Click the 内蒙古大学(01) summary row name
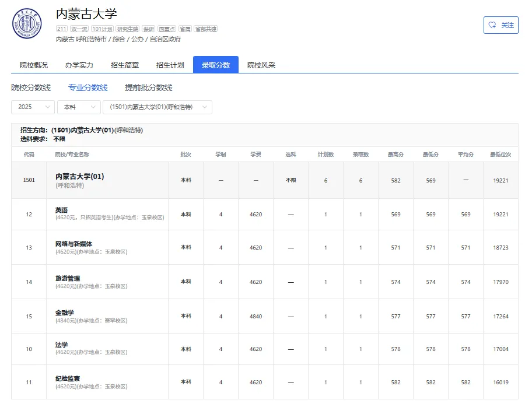Screen dimensions: 532x407 80,176
